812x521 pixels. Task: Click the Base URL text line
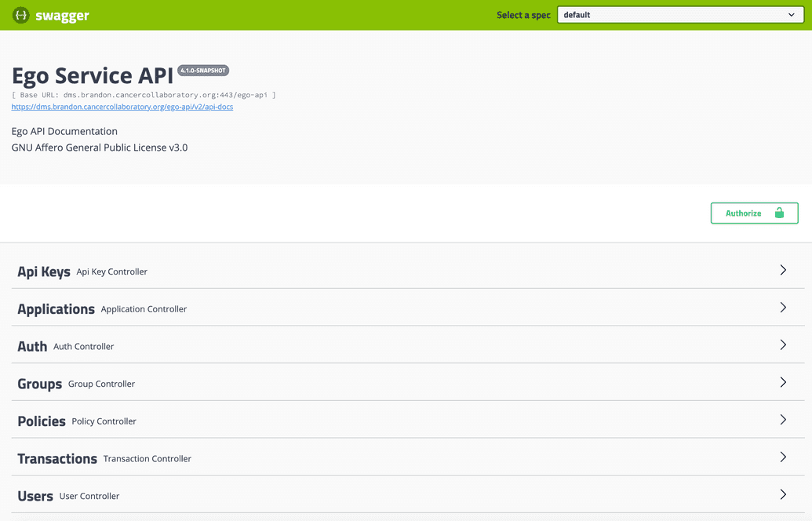[144, 95]
